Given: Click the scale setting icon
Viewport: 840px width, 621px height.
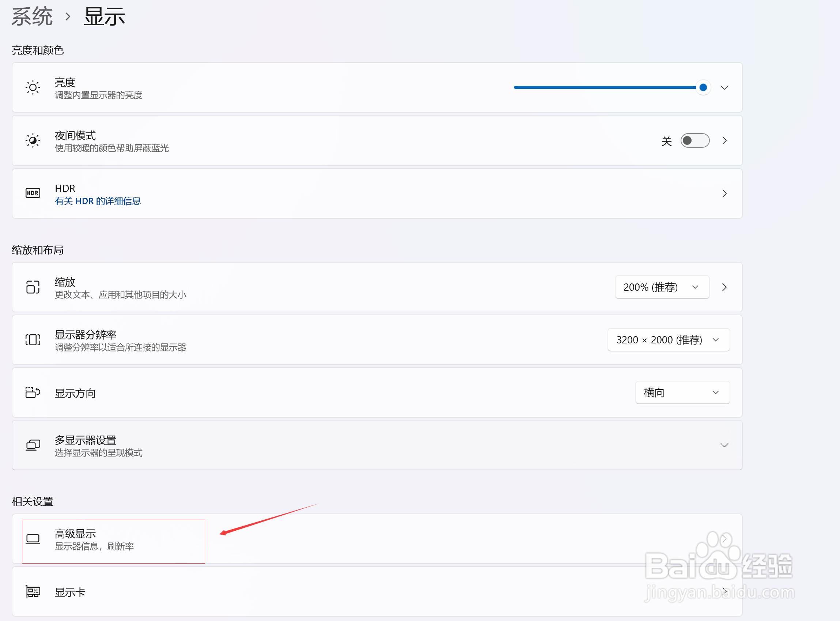Looking at the screenshot, I should (33, 287).
